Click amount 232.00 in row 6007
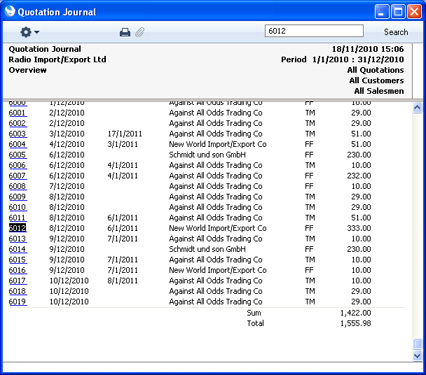The height and width of the screenshot is (375, 426). click(359, 176)
